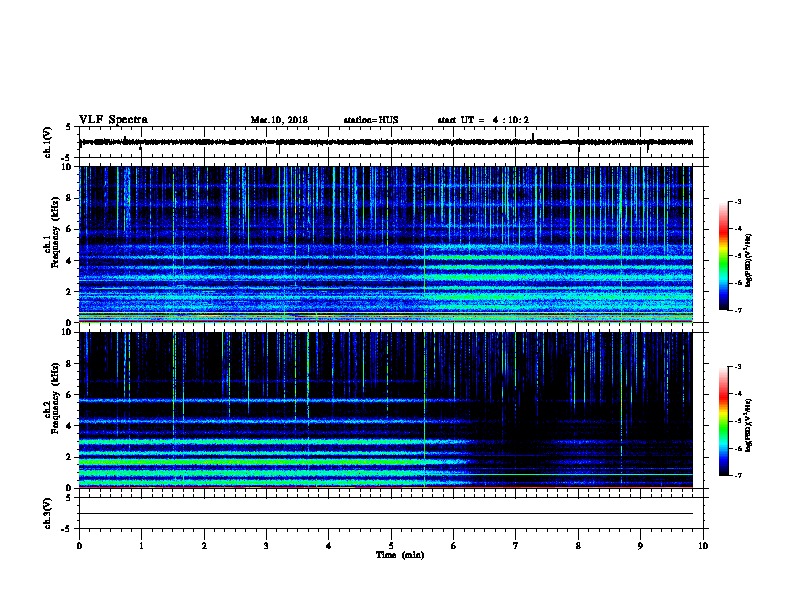
Task: Select the "Time (min)" axis label
Action: pos(400,555)
